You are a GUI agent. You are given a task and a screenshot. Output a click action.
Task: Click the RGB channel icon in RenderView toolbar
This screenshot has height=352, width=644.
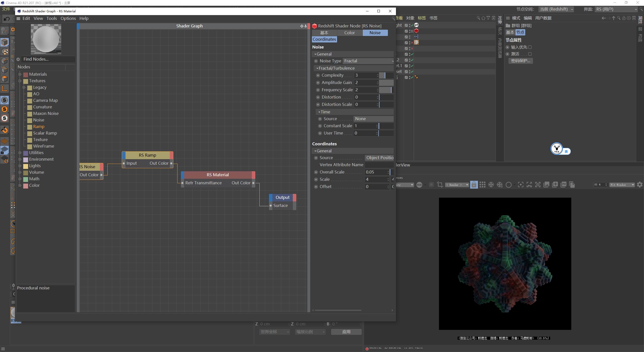(420, 185)
